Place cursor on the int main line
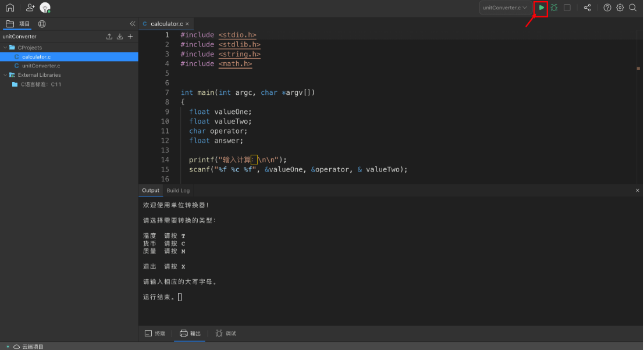The image size is (644, 350). coord(248,92)
